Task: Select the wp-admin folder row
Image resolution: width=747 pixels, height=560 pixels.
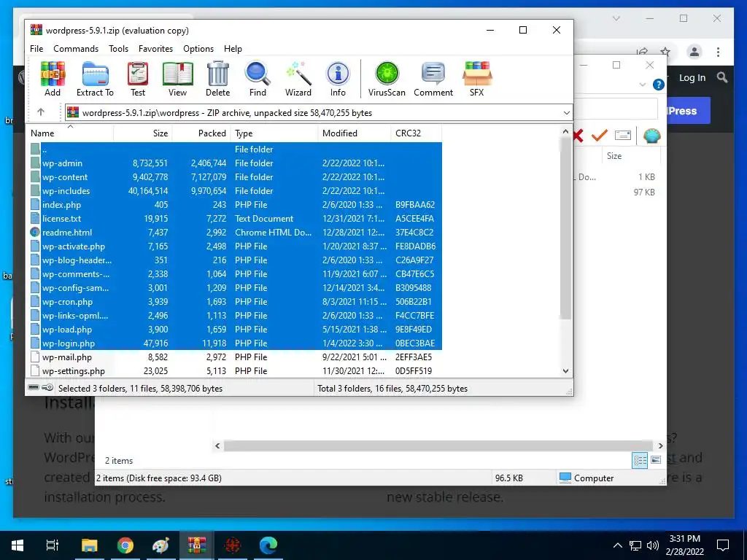Action: tap(236, 163)
